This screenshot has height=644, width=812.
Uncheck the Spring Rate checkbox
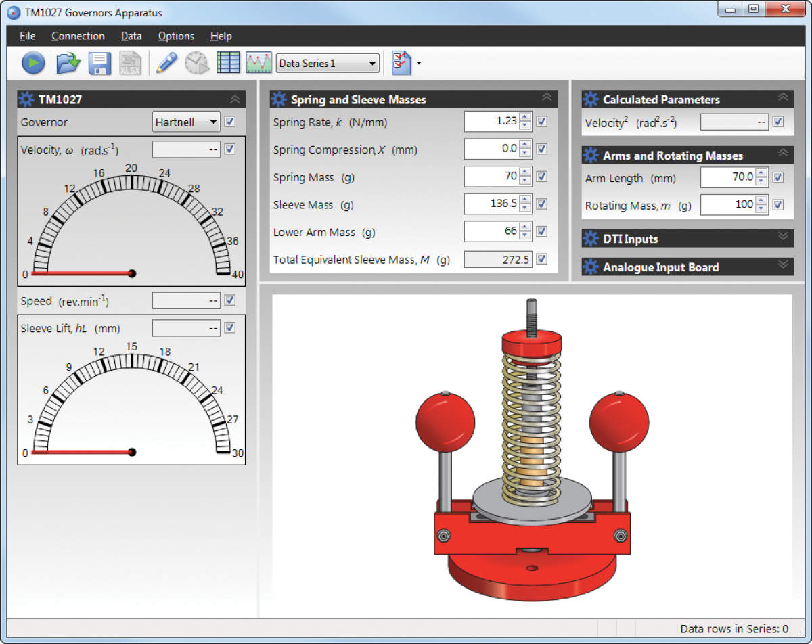(x=541, y=122)
